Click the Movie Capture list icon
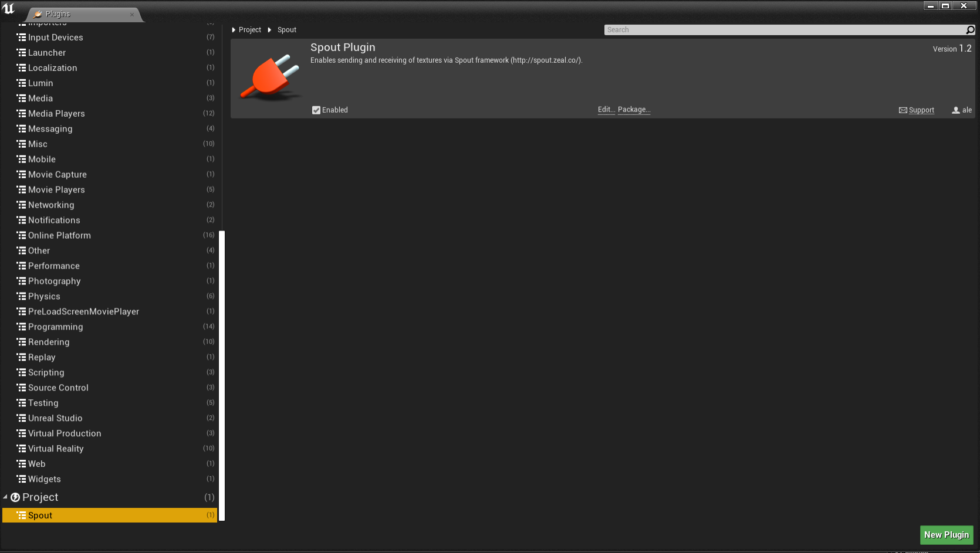This screenshot has width=980, height=553. tap(21, 174)
